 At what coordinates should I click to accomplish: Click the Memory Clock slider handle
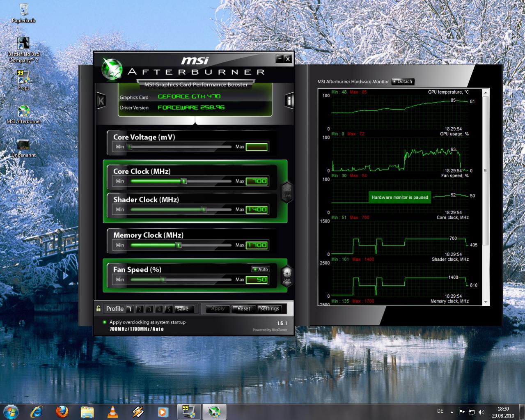point(179,245)
